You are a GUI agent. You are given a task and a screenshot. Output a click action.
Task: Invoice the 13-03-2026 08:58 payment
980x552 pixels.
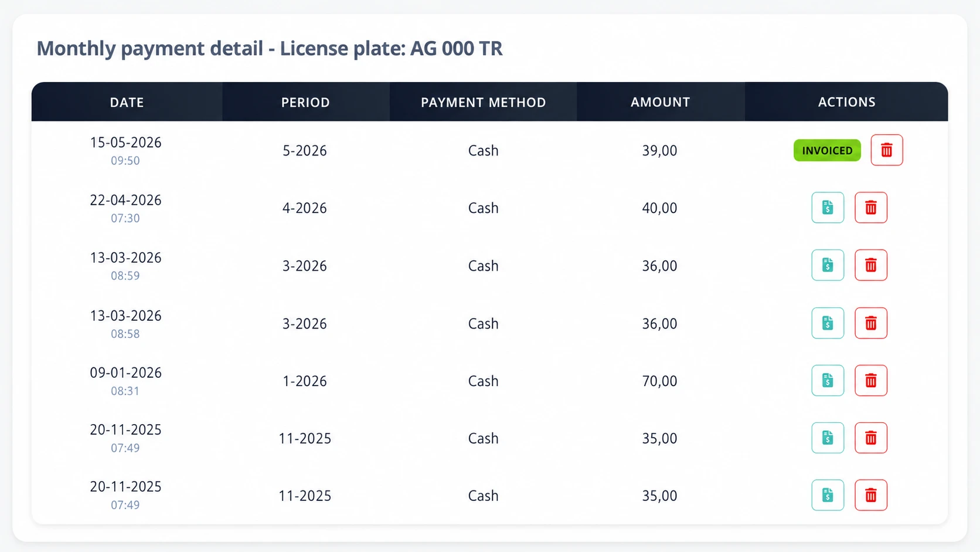[828, 323]
